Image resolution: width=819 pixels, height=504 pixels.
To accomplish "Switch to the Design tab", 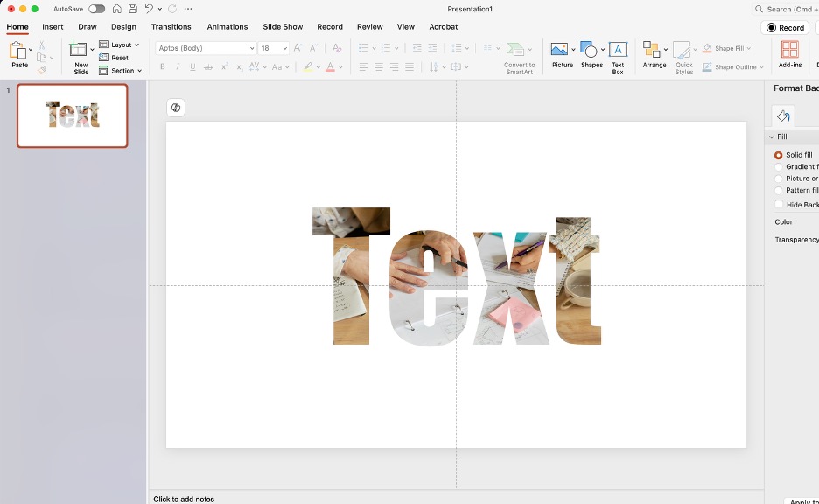I will 123,27.
